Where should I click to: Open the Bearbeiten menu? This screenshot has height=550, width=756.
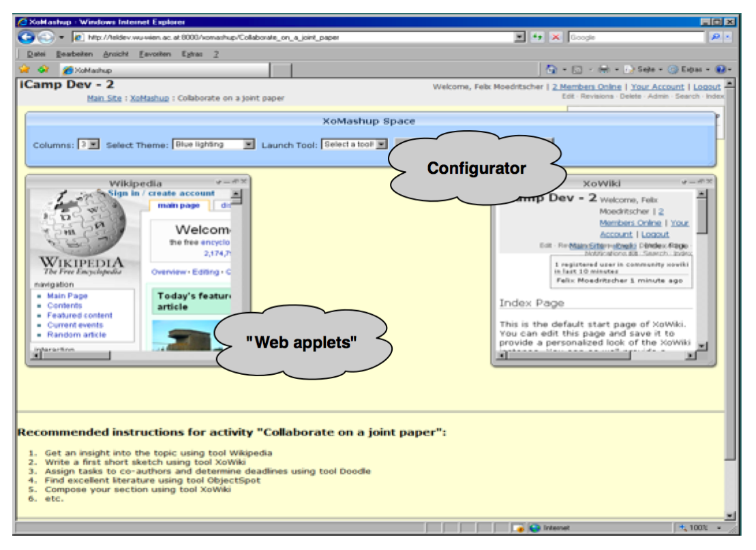pyautogui.click(x=74, y=54)
